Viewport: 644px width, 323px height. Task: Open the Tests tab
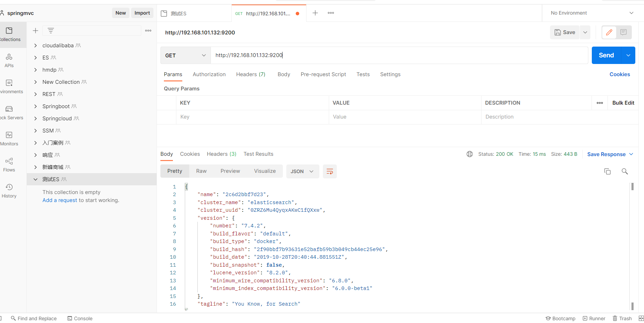click(x=363, y=74)
